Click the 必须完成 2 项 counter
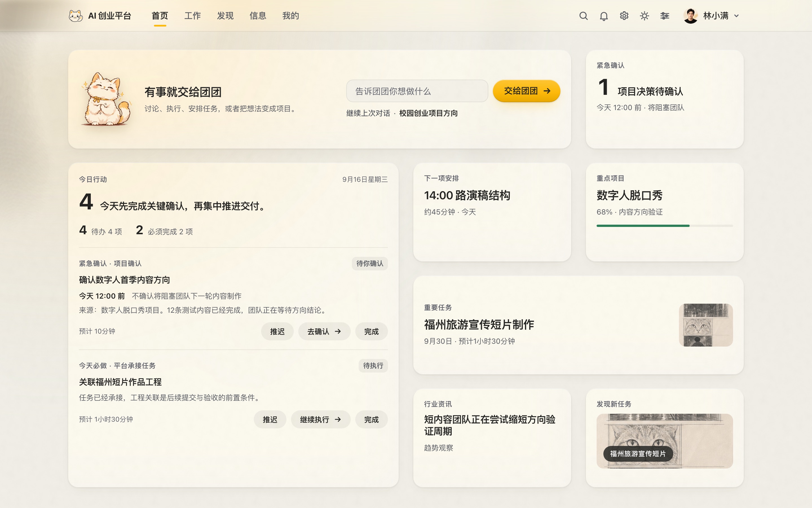This screenshot has height=508, width=812. pyautogui.click(x=164, y=231)
